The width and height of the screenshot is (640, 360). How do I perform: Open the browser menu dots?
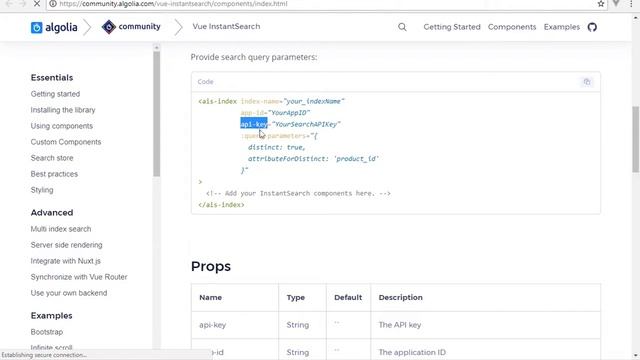pyautogui.click(x=631, y=4)
